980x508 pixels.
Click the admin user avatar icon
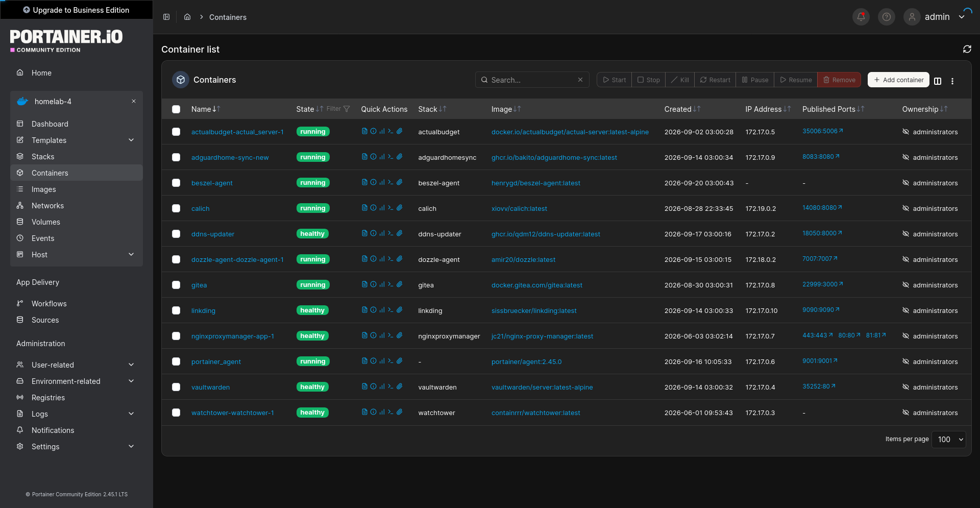coord(912,17)
